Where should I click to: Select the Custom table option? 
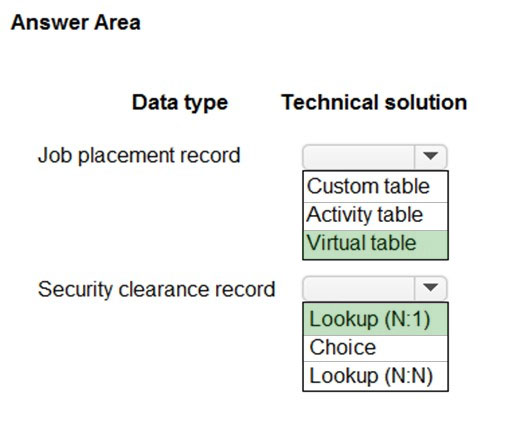[375, 186]
